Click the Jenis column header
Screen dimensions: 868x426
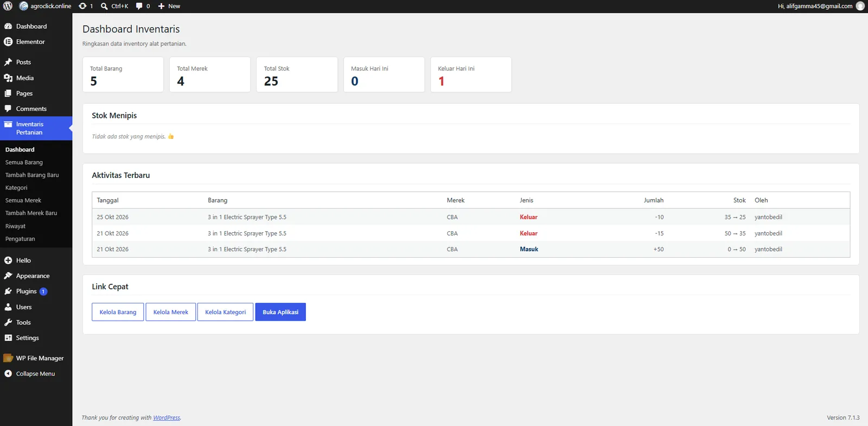[526, 200]
